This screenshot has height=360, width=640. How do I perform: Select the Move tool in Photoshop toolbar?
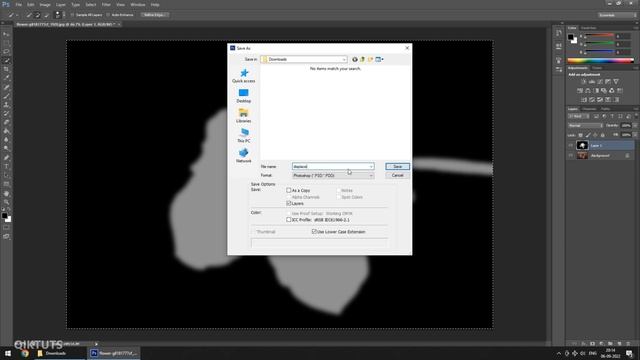point(6,34)
